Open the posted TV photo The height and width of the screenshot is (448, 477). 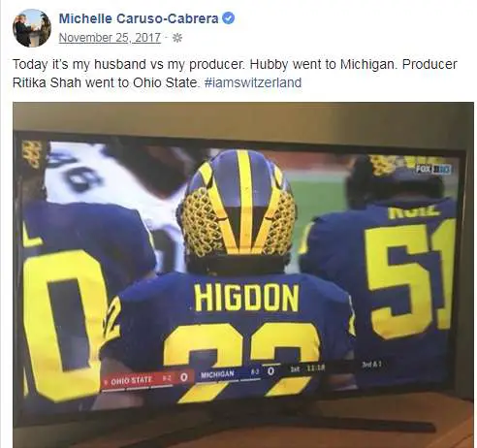click(x=243, y=274)
